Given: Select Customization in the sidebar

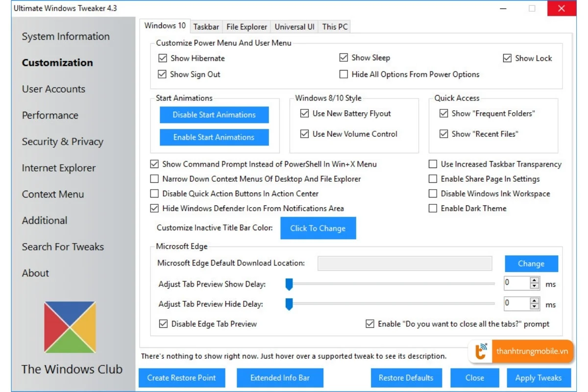Looking at the screenshot, I should coord(57,63).
